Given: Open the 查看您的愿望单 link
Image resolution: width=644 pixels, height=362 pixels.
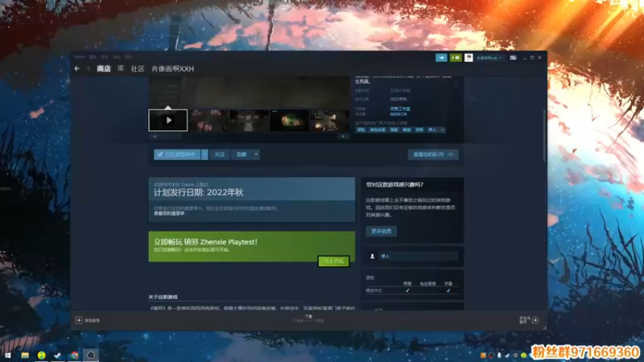Looking at the screenshot, I should (169, 213).
